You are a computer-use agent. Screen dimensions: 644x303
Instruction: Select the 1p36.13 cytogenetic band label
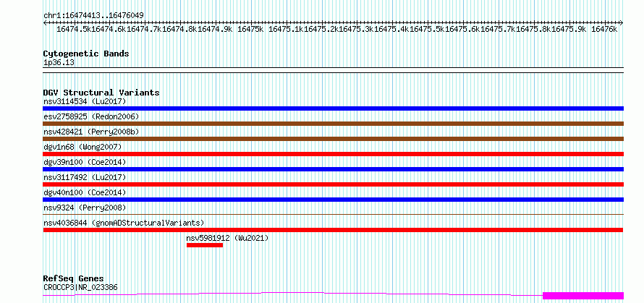point(59,63)
